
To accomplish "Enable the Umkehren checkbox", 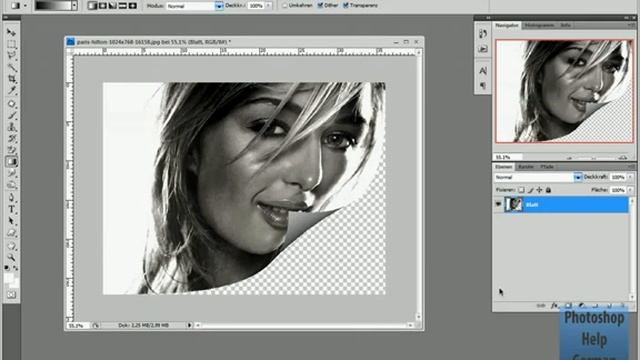I will [x=284, y=6].
